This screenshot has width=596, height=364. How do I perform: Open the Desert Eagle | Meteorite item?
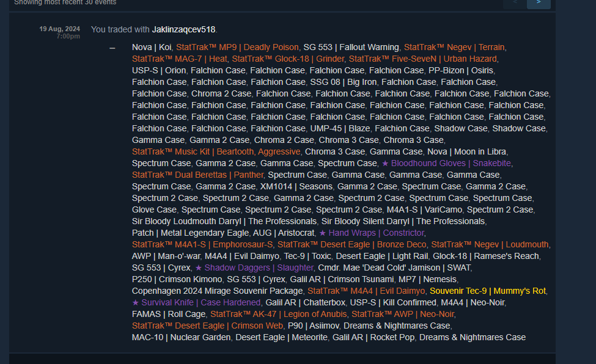click(x=281, y=337)
